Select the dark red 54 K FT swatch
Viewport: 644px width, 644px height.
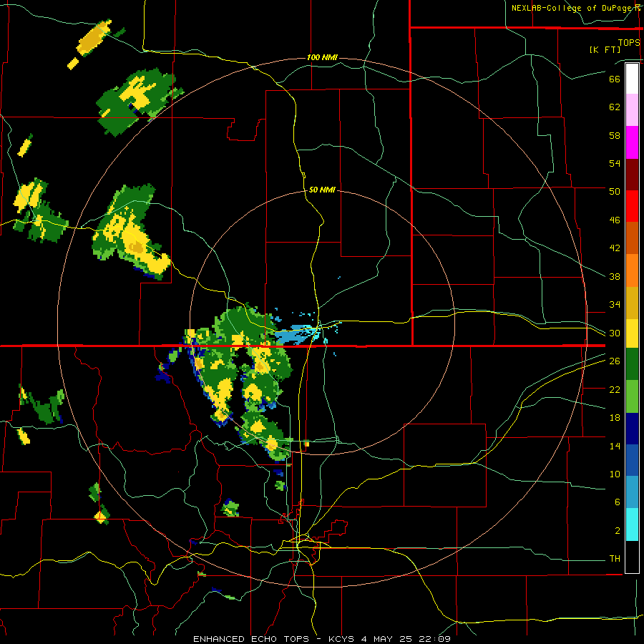point(632,175)
